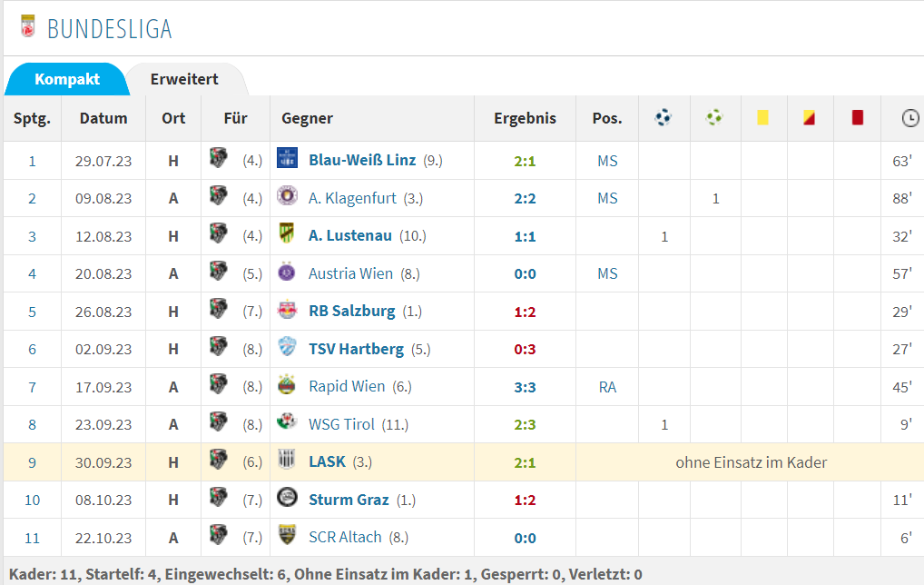Click the BUNDESLIGA heading link

(x=110, y=29)
